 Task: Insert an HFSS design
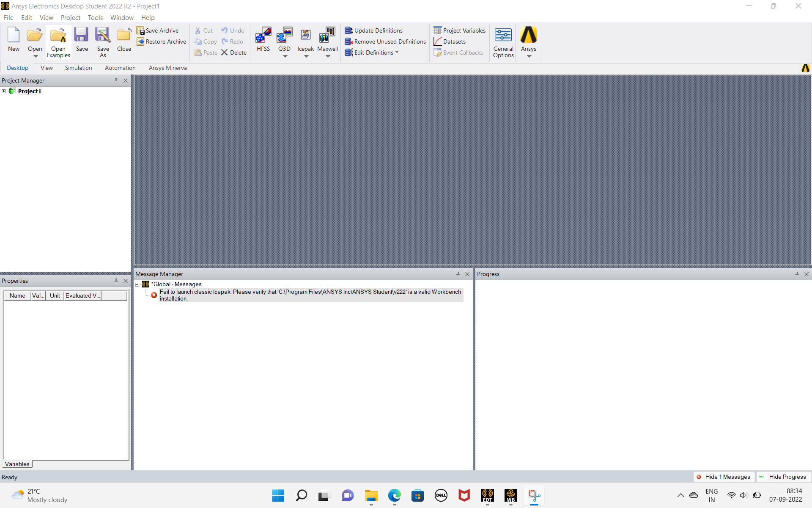(x=263, y=39)
